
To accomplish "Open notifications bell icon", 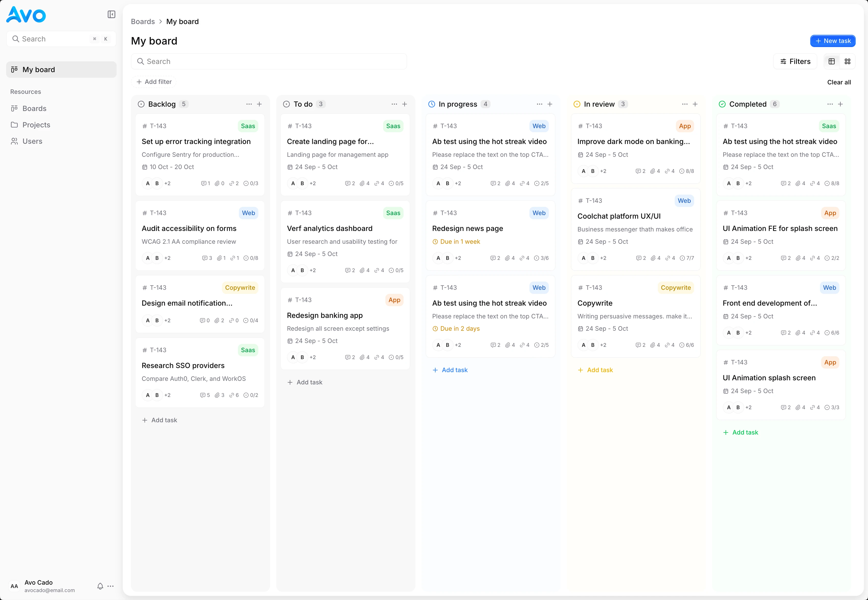I will (100, 586).
